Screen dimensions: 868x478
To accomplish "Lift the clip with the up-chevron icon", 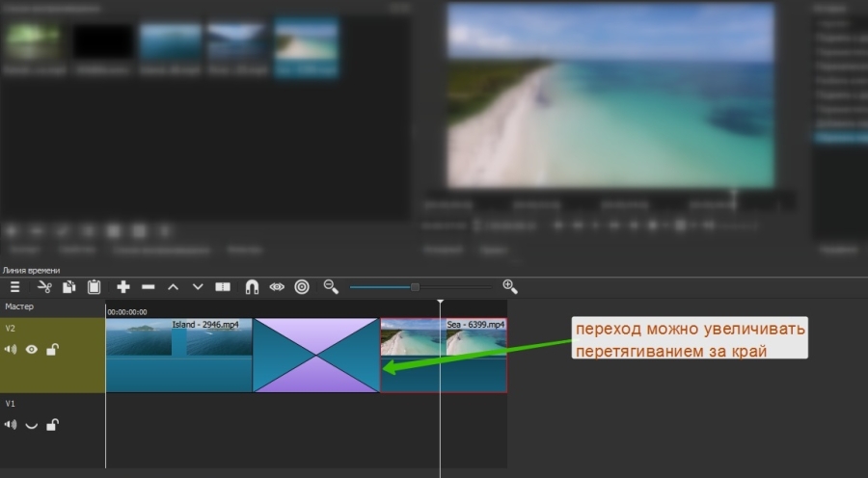I will (174, 287).
